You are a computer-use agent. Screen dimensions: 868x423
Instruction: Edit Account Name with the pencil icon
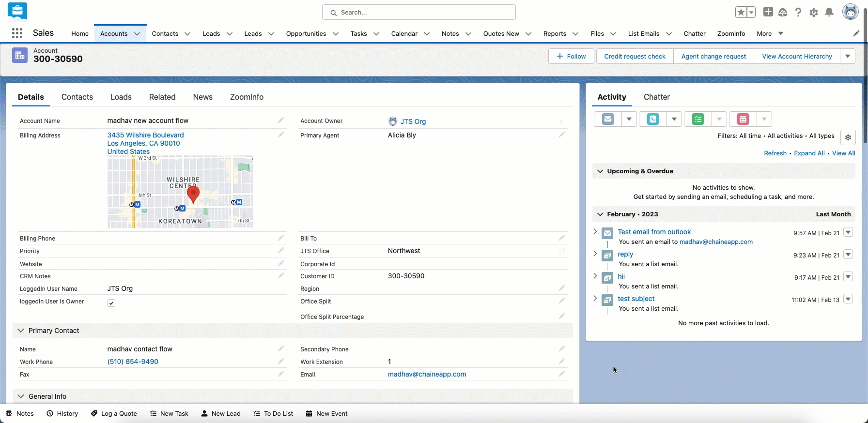(x=281, y=120)
